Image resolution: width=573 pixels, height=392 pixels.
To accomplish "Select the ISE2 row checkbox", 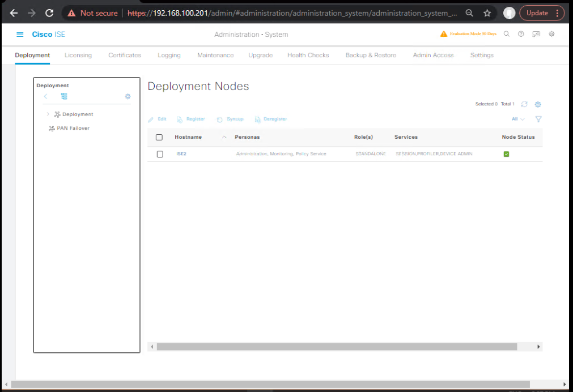I will pos(160,154).
